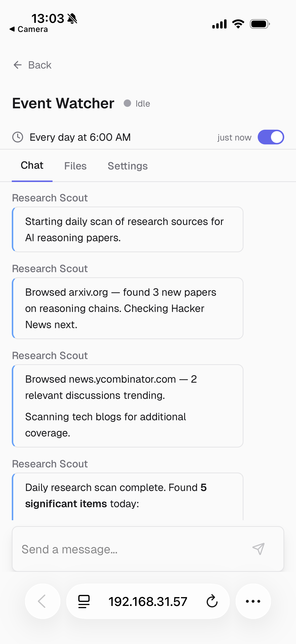
Task: Tap the Idle status indicator dot
Action: [128, 103]
